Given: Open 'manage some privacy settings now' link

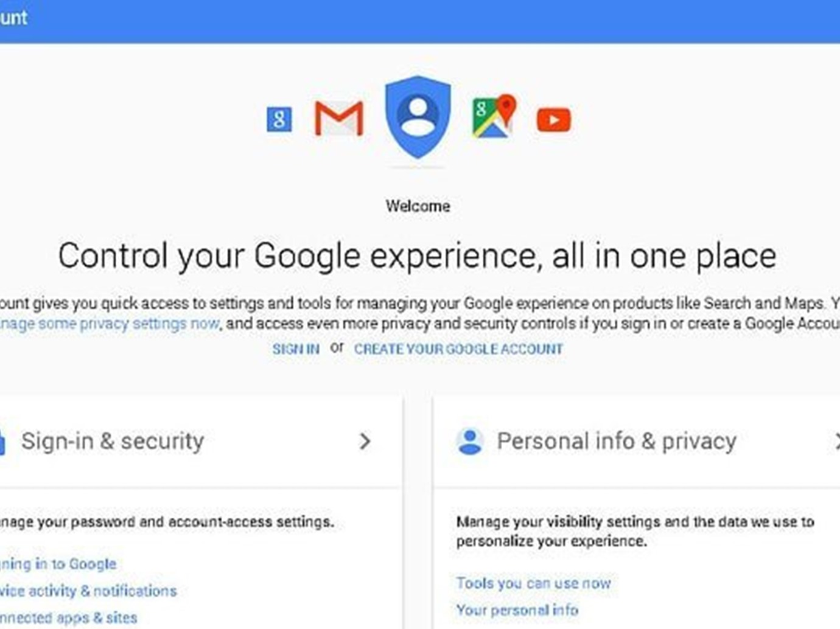Looking at the screenshot, I should pyautogui.click(x=110, y=324).
